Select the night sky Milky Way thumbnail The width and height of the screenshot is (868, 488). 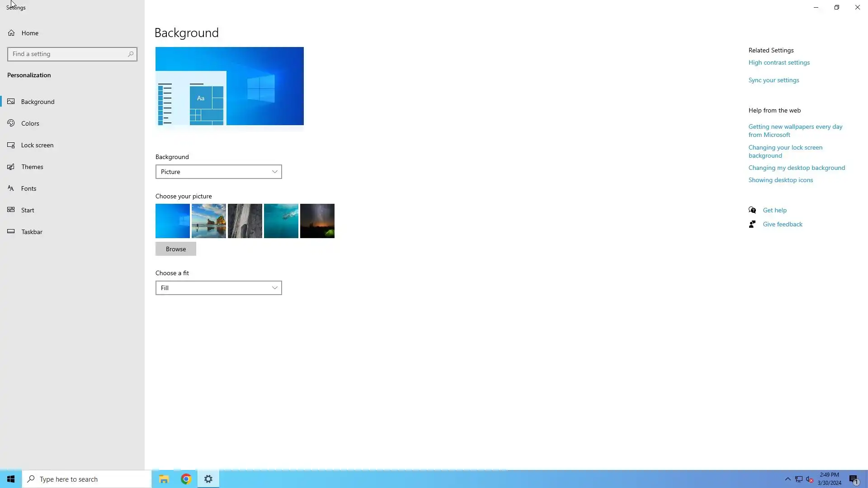pos(317,221)
